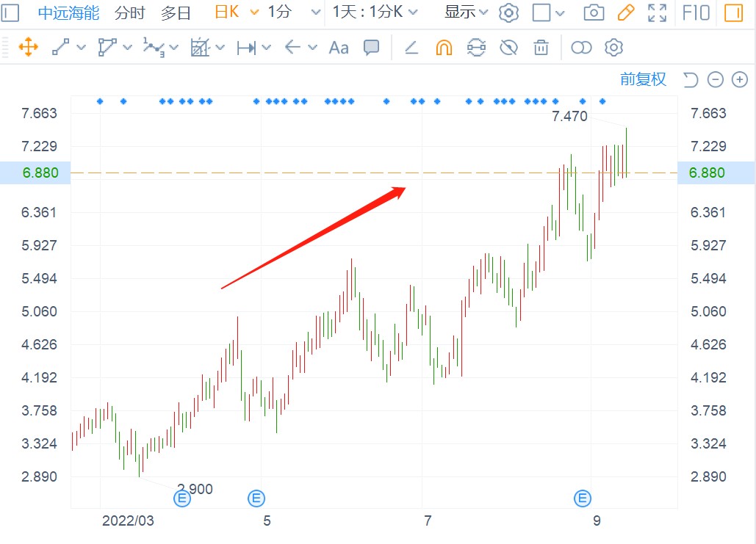
Task: Open the 显示 display dropdown
Action: click(466, 12)
